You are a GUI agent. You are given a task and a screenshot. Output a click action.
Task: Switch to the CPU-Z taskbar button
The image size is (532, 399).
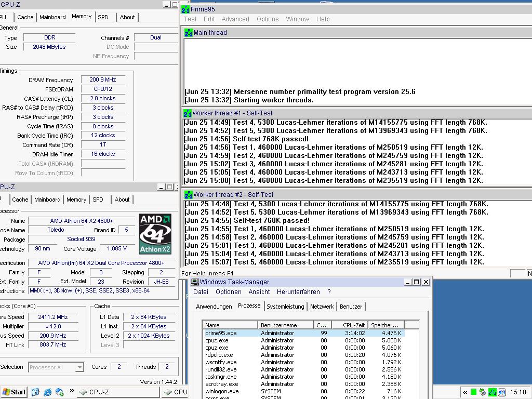[119, 392]
